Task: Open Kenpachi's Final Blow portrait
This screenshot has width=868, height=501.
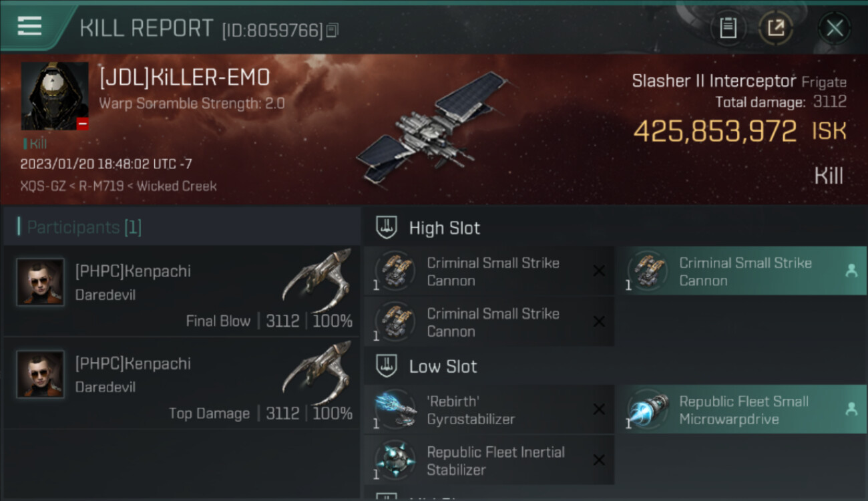Action: pyautogui.click(x=41, y=282)
